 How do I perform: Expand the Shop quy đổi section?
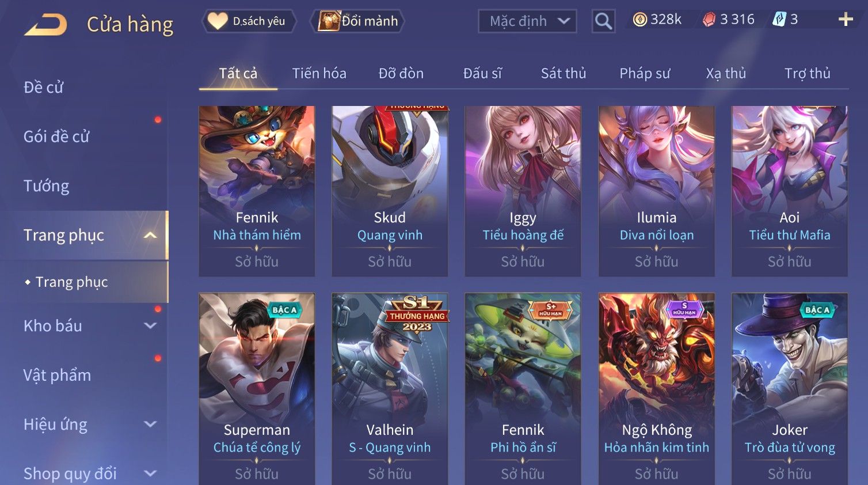click(x=150, y=473)
